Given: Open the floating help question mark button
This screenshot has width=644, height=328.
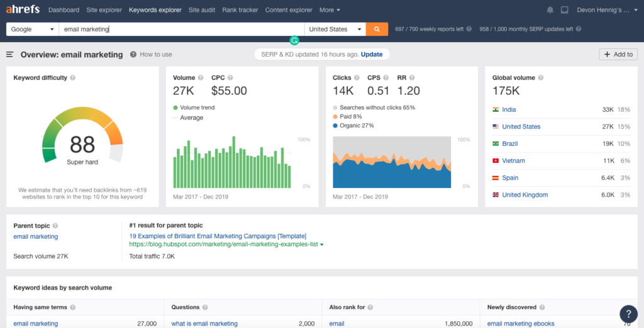Looking at the screenshot, I should pyautogui.click(x=628, y=314).
